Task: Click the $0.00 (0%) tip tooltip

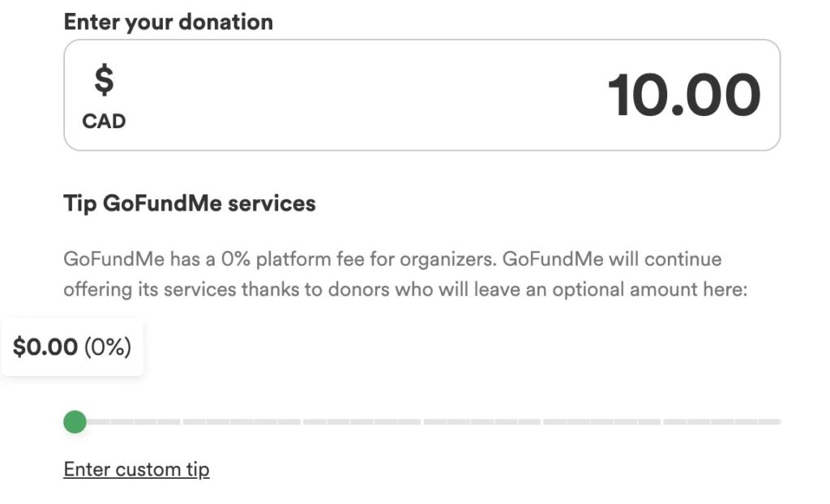Action: coord(72,348)
